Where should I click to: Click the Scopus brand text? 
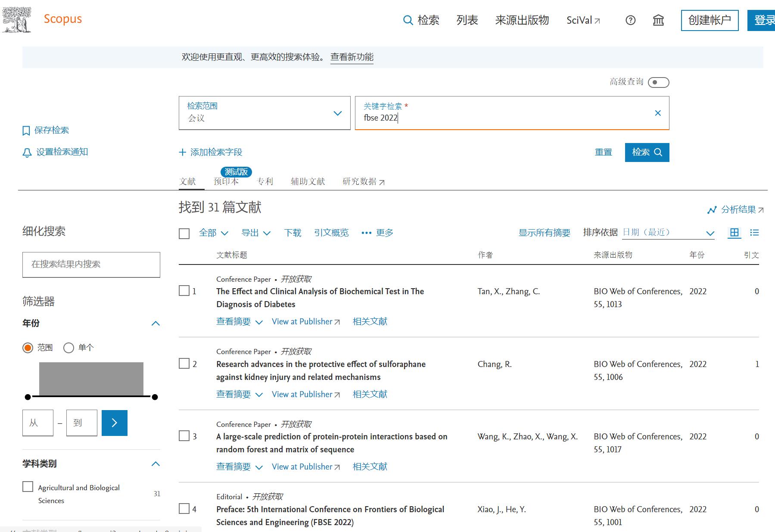63,19
